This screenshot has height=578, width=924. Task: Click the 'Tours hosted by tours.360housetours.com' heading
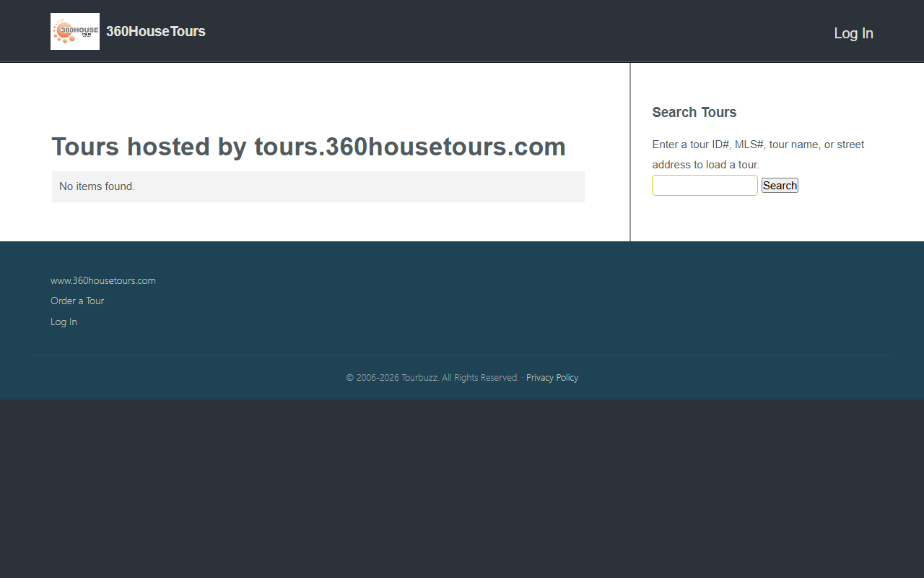(x=308, y=147)
